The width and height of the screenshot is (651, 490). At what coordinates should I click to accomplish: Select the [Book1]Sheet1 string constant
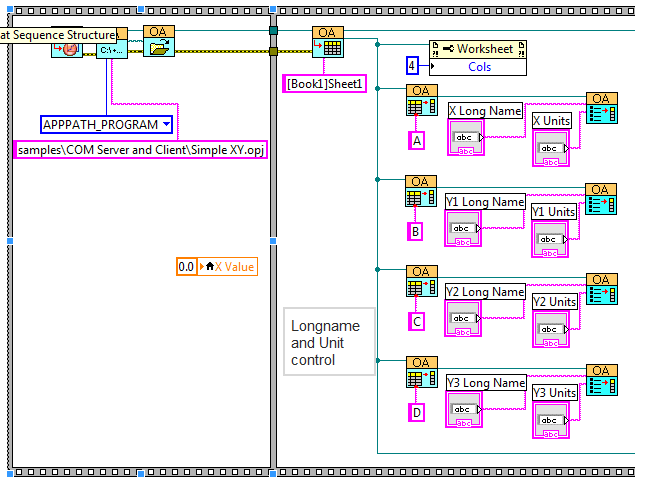coord(325,83)
